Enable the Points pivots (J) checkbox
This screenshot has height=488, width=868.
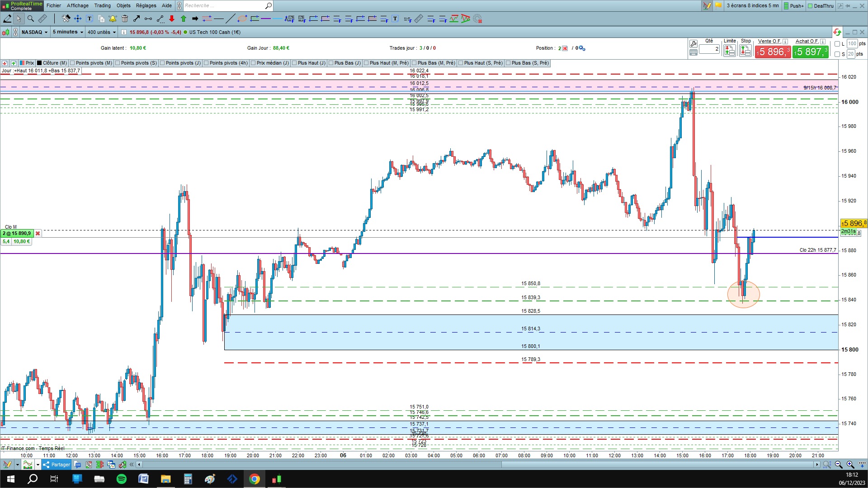pyautogui.click(x=162, y=63)
